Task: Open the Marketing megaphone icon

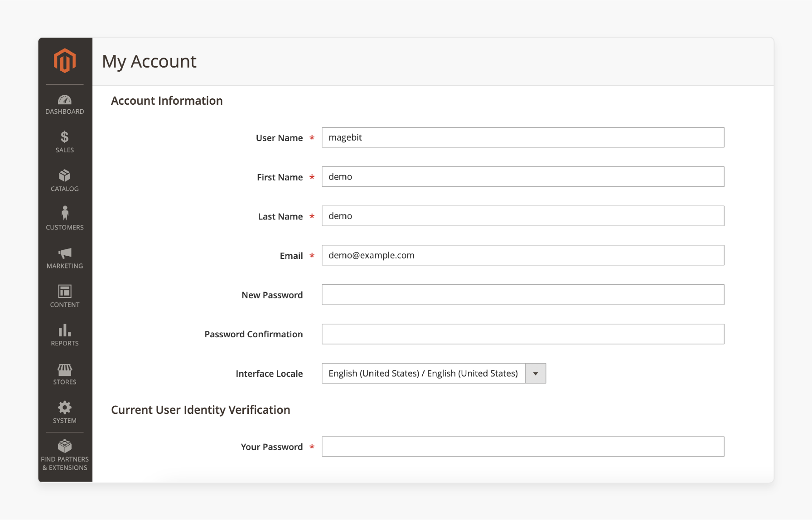Action: (x=65, y=253)
